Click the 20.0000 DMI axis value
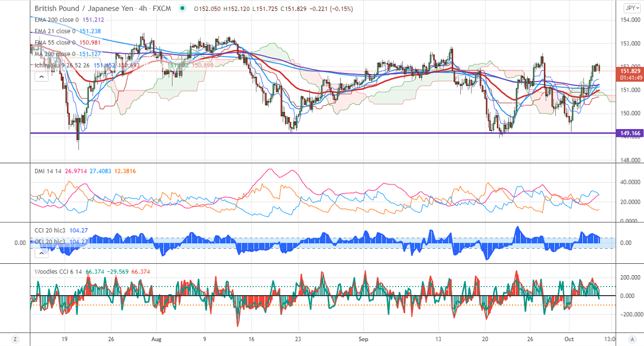This screenshot has height=346, width=644. click(x=630, y=202)
